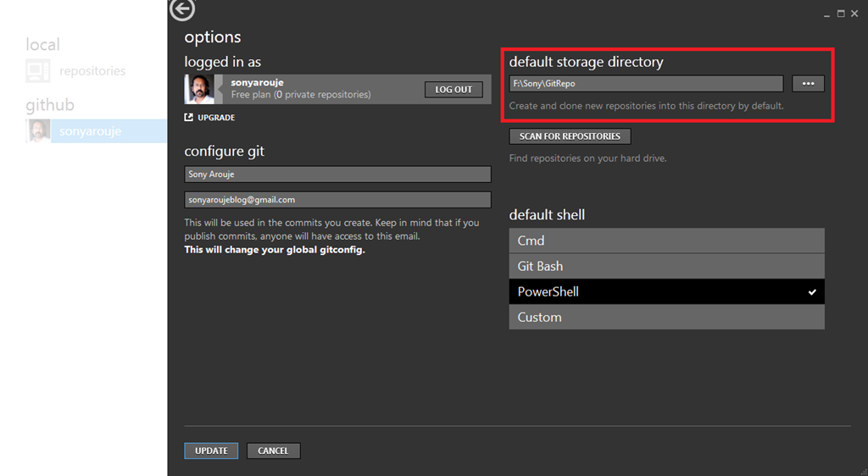Close the GitHub window
868x476 pixels.
click(x=854, y=14)
